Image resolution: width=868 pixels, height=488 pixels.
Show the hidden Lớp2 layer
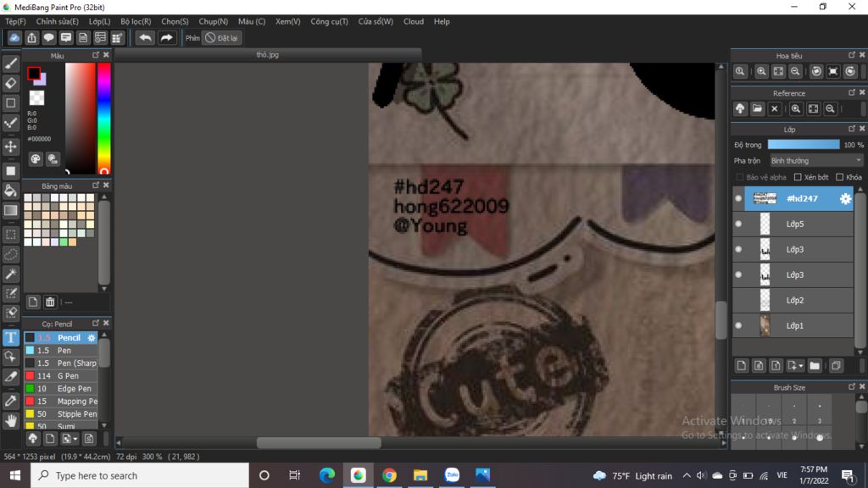[x=738, y=301]
